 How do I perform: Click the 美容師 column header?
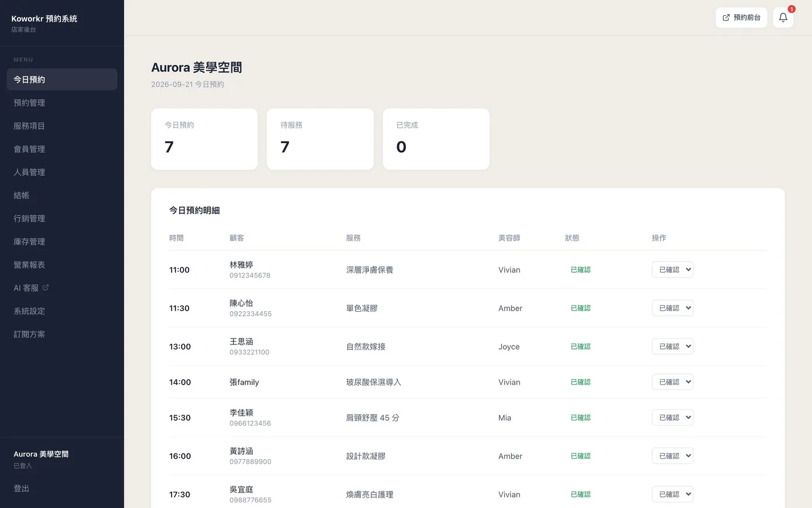click(x=509, y=238)
